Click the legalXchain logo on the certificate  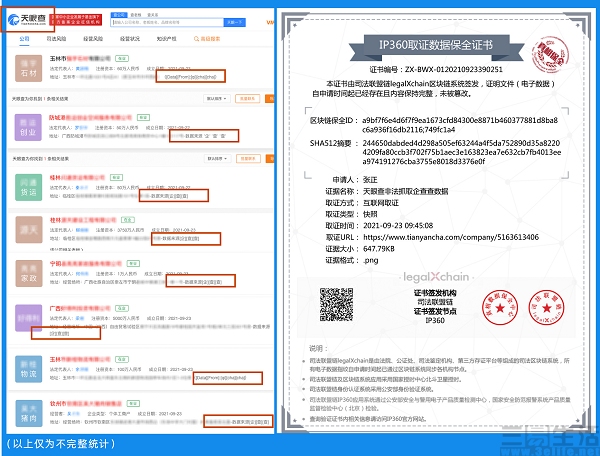pos(435,277)
